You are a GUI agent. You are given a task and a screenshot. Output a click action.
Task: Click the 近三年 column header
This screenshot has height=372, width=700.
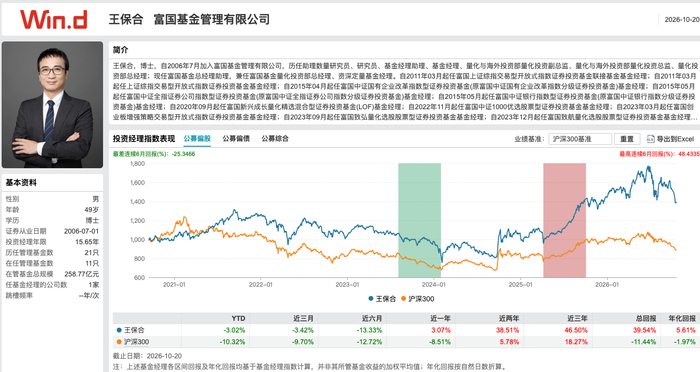pyautogui.click(x=577, y=318)
